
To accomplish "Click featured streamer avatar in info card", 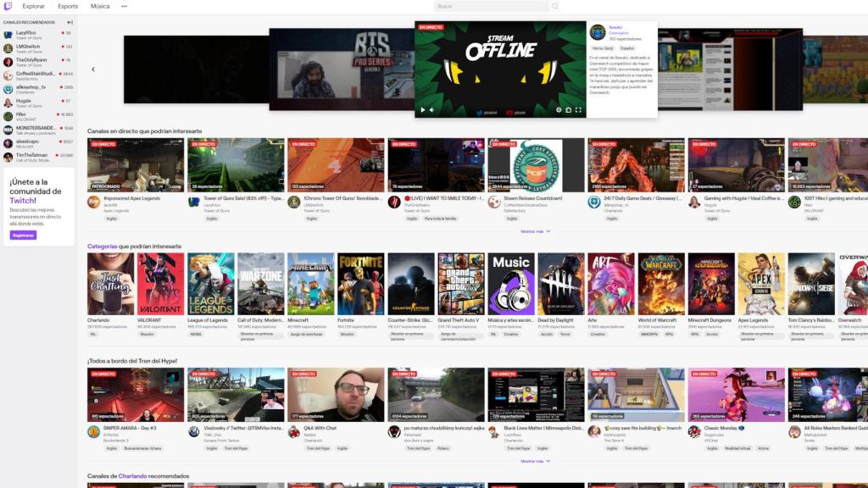I will [x=598, y=32].
